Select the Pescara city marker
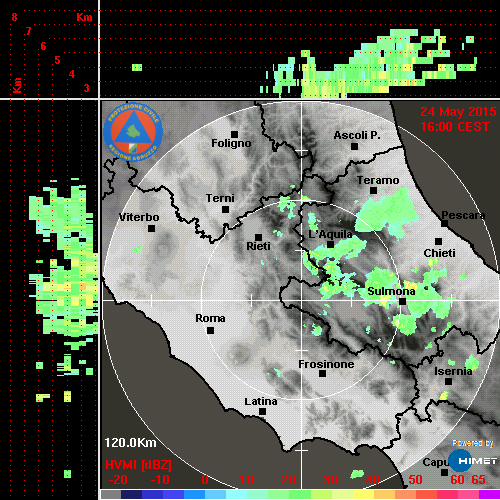The image size is (500, 500). click(445, 224)
